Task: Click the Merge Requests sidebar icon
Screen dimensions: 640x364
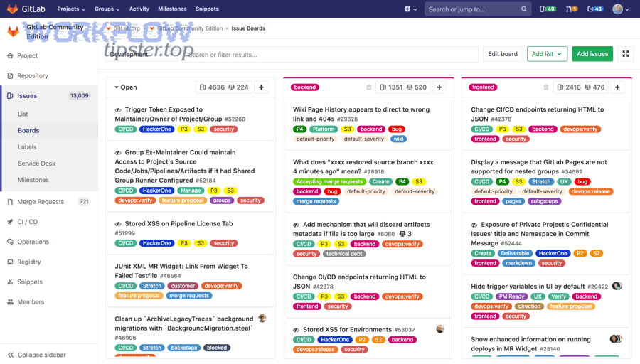Action: point(10,202)
